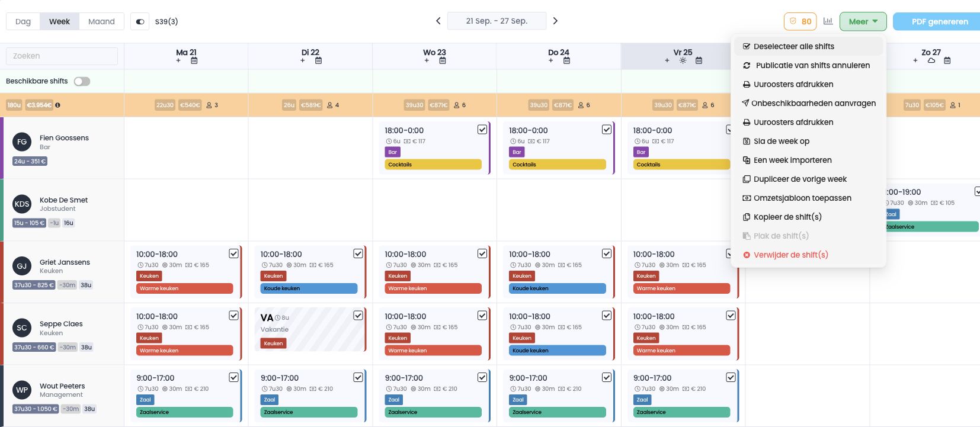Click the plus icon under Di 22
Viewport: 980px width, 427px height.
303,60
